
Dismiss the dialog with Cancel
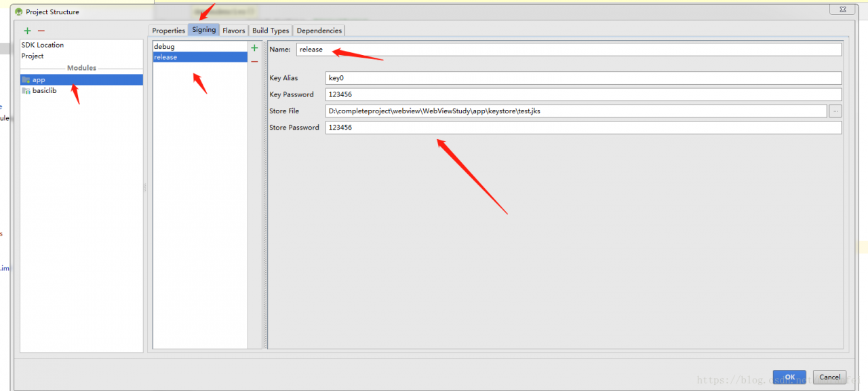pyautogui.click(x=830, y=377)
